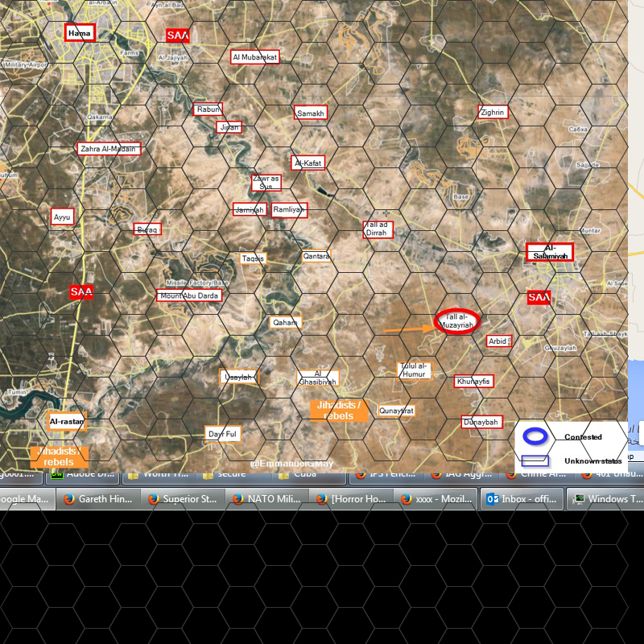Click the Al-Kafat label

pyautogui.click(x=308, y=163)
